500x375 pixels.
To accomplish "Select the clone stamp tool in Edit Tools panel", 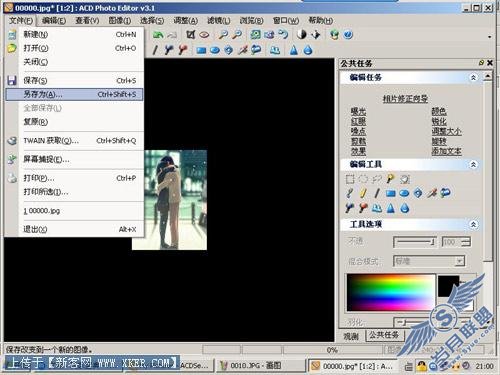I will 377,208.
